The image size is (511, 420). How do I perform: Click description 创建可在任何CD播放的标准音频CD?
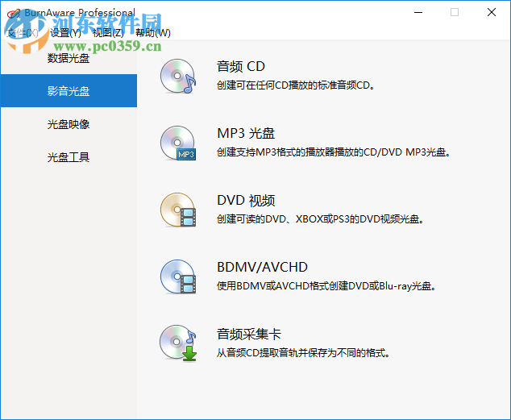point(296,85)
